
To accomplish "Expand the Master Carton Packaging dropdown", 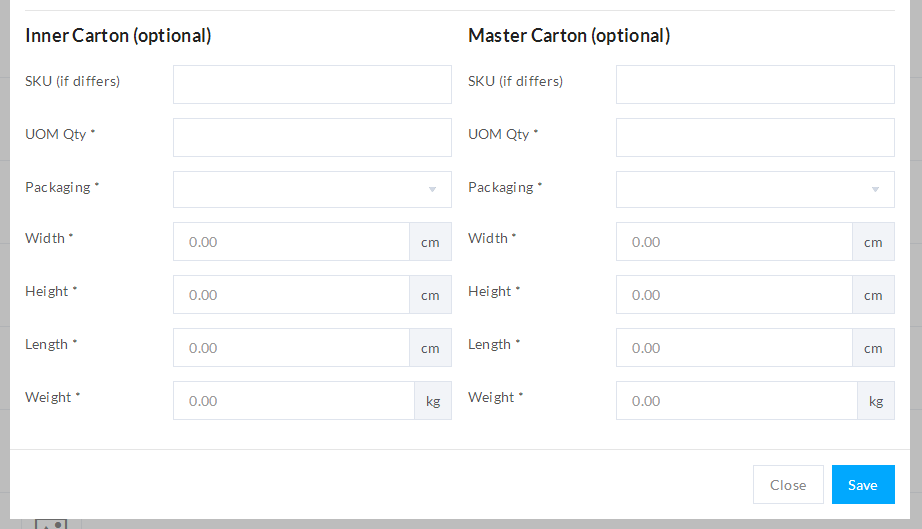I will point(743,189).
